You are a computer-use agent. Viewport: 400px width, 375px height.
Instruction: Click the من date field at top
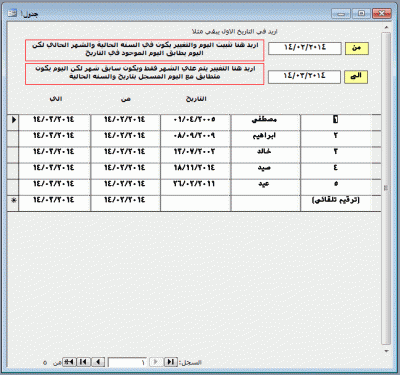coord(305,48)
